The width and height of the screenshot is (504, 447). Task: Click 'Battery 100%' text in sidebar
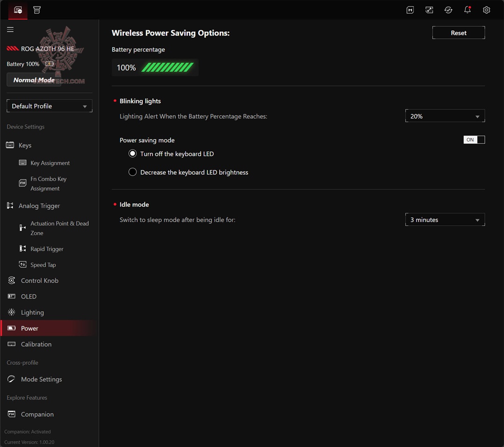pyautogui.click(x=23, y=64)
